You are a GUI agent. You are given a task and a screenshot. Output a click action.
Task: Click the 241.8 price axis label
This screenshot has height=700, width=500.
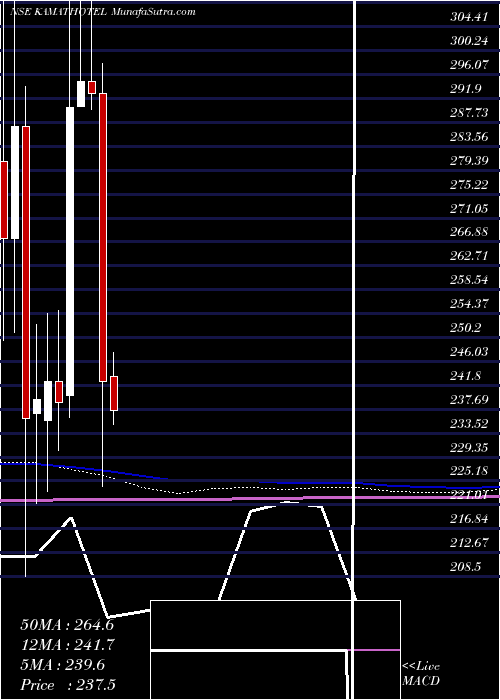466,375
